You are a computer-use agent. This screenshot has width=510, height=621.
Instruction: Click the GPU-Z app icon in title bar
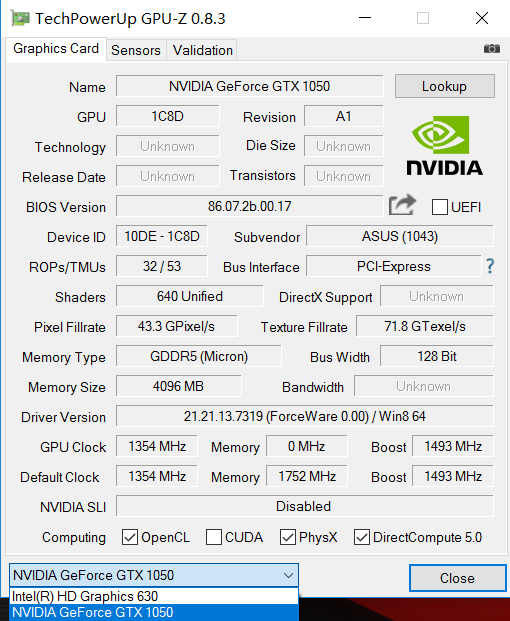point(19,19)
